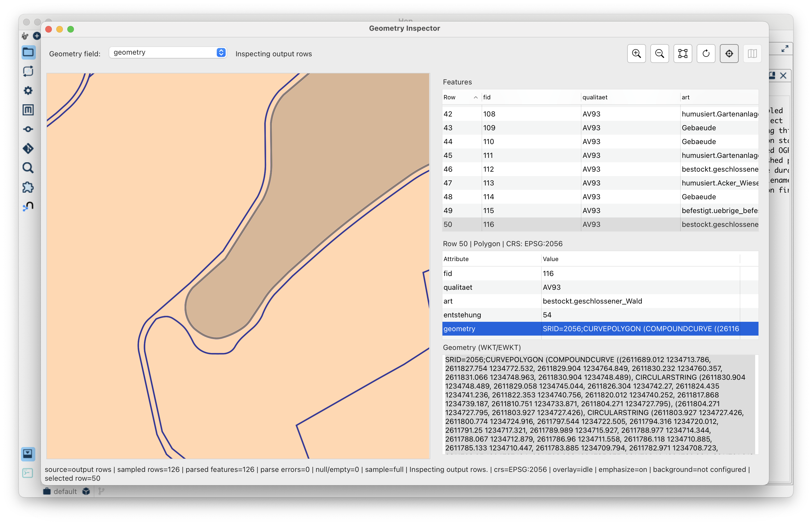Click the status bar summary text
The height and width of the screenshot is (526, 812).
pos(397,474)
